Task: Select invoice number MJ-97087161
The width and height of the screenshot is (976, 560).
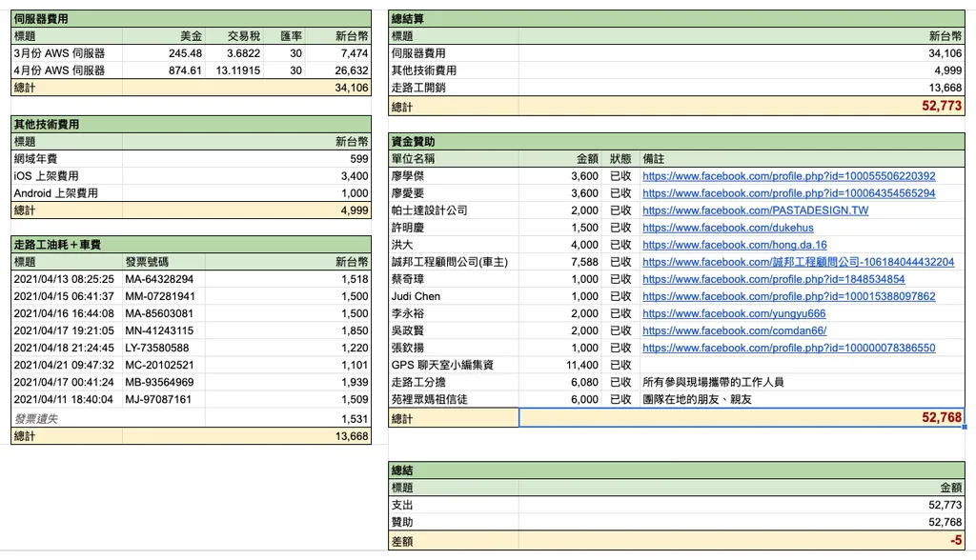Action: (x=164, y=399)
